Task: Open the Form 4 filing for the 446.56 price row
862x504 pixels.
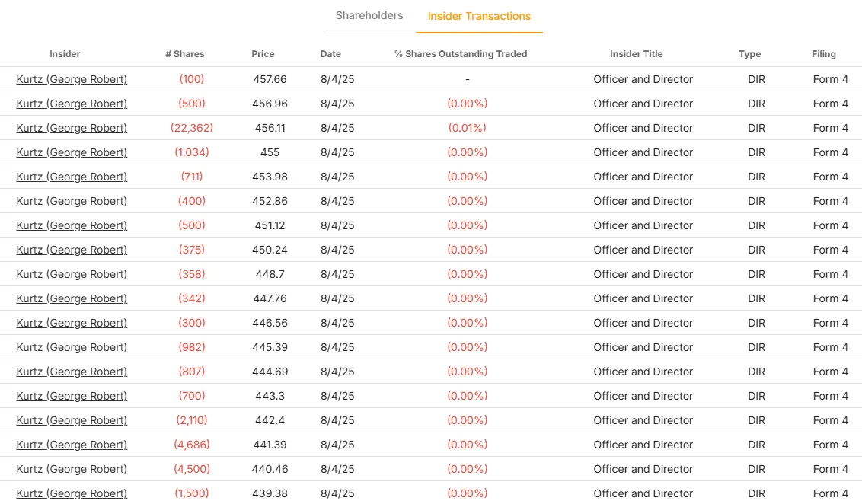Action: click(830, 323)
